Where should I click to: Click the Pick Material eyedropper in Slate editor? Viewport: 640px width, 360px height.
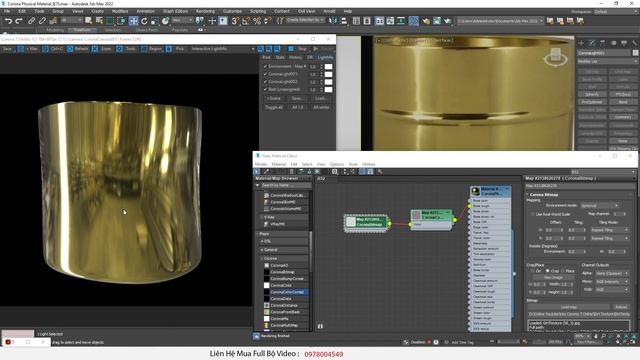tap(266, 172)
